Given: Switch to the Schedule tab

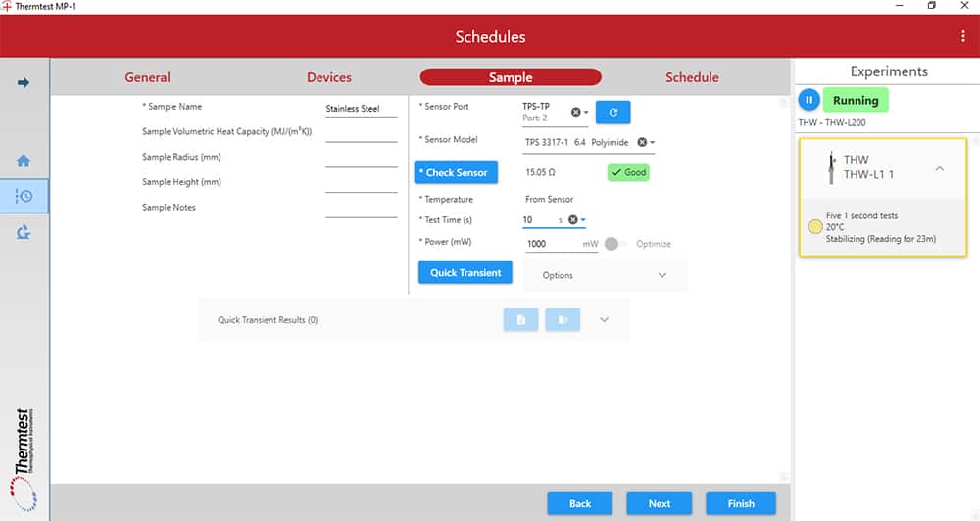Looking at the screenshot, I should coord(692,77).
